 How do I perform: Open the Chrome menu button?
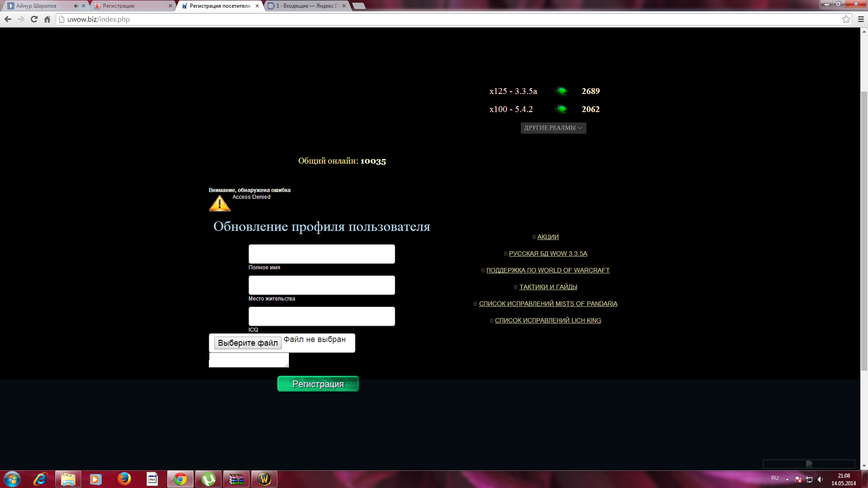click(861, 19)
